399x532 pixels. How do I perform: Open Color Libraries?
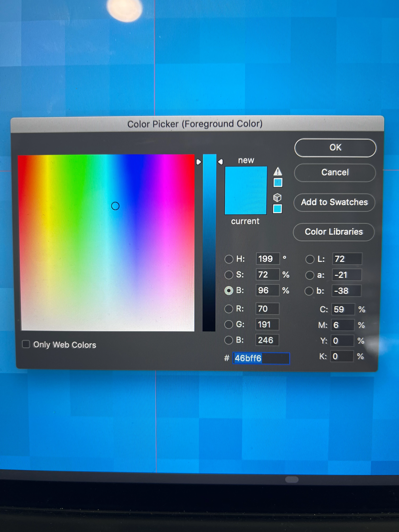tap(334, 232)
